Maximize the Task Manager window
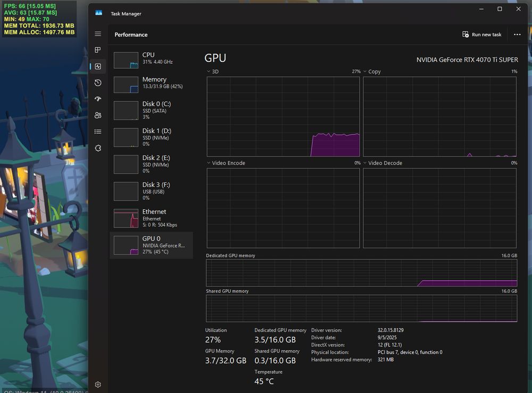The image size is (532, 393). click(500, 9)
